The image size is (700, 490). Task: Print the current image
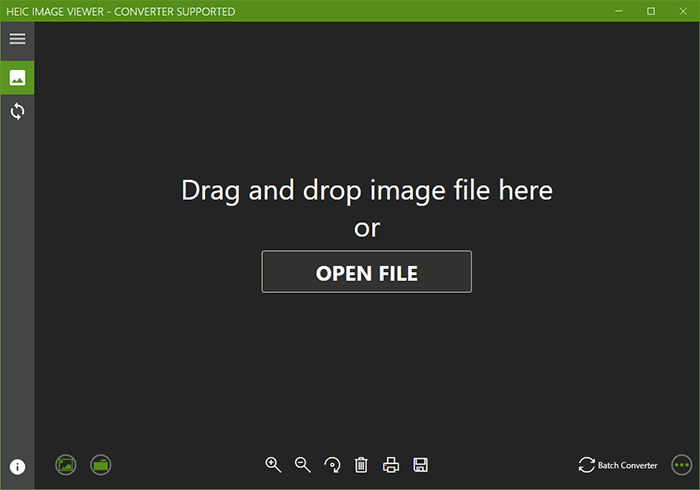tap(391, 464)
